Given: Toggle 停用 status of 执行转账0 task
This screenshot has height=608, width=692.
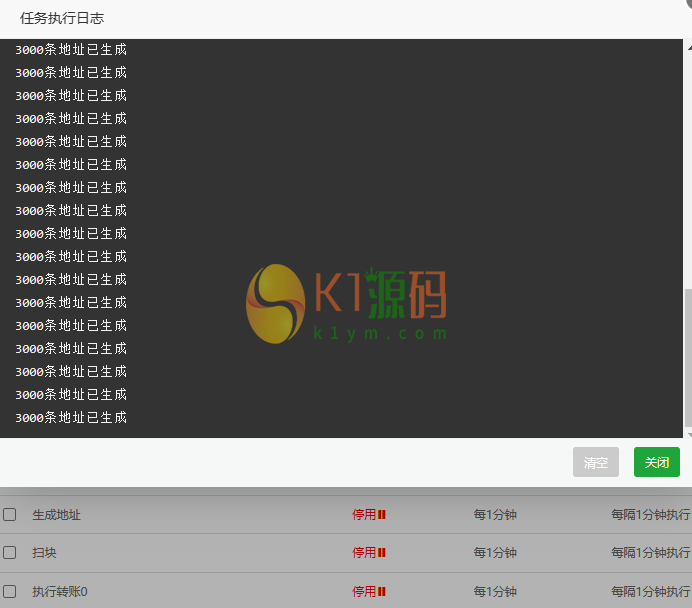Looking at the screenshot, I should (369, 591).
